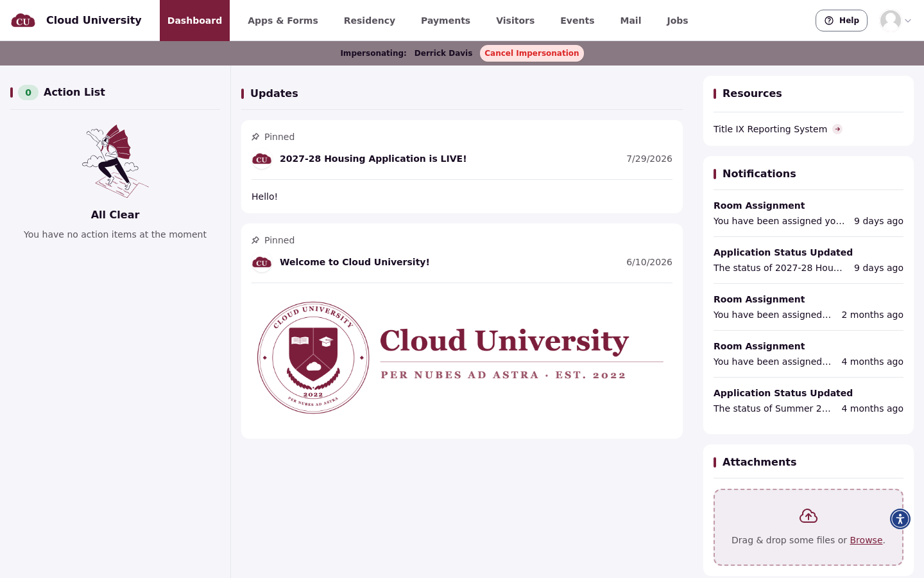Click the Action List count badge showing 0
This screenshot has width=924, height=578.
point(28,92)
